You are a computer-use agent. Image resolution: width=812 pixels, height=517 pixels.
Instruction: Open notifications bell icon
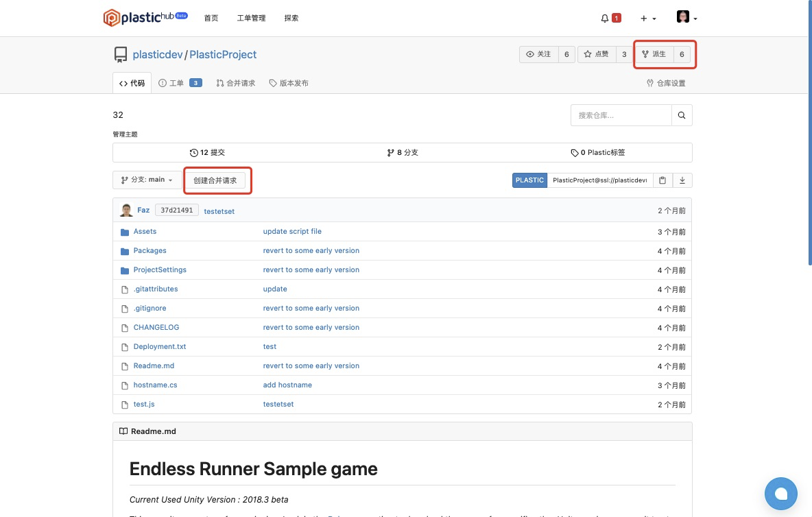point(604,18)
